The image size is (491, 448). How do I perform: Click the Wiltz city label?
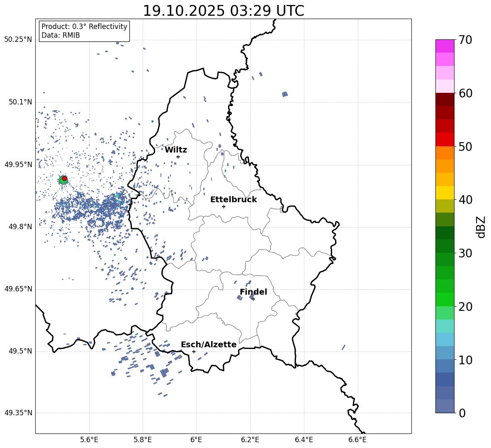(176, 150)
